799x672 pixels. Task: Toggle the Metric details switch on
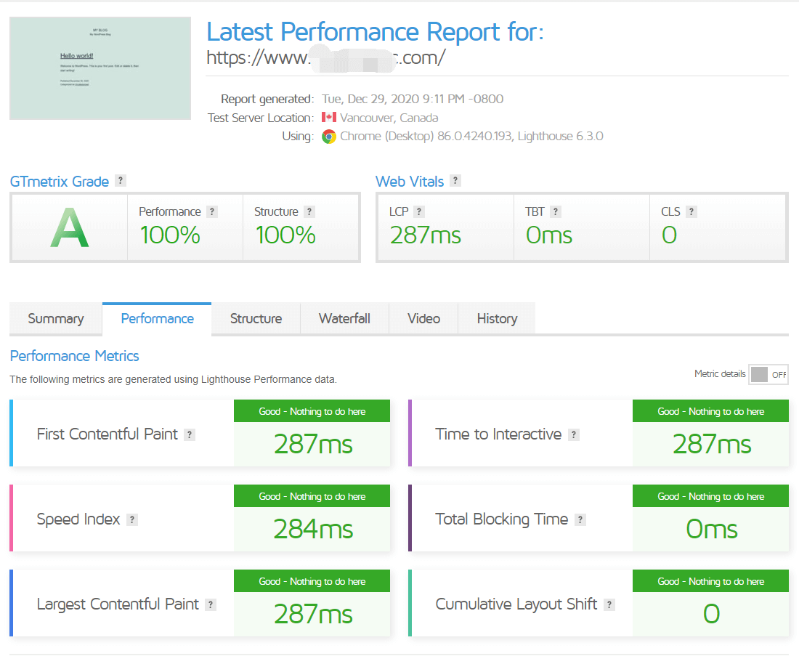coord(768,375)
